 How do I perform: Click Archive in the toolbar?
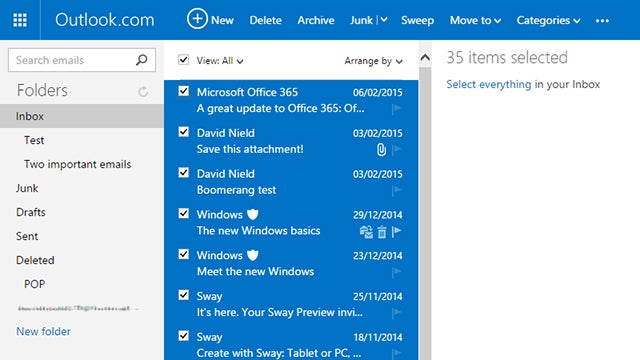pyautogui.click(x=316, y=20)
